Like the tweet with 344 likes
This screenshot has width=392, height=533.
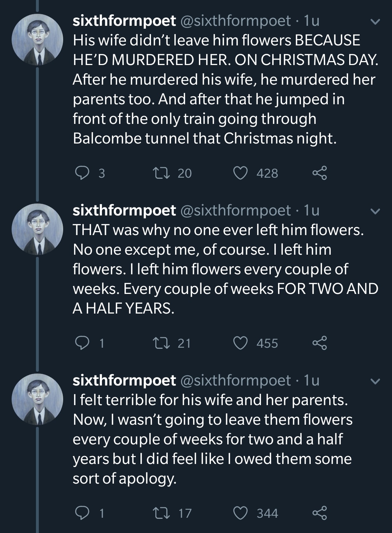(x=240, y=513)
